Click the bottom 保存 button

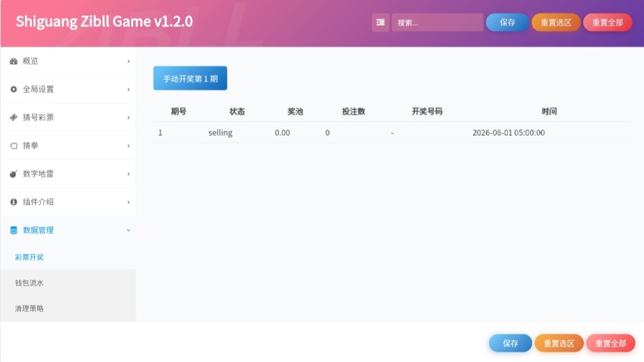click(x=510, y=343)
